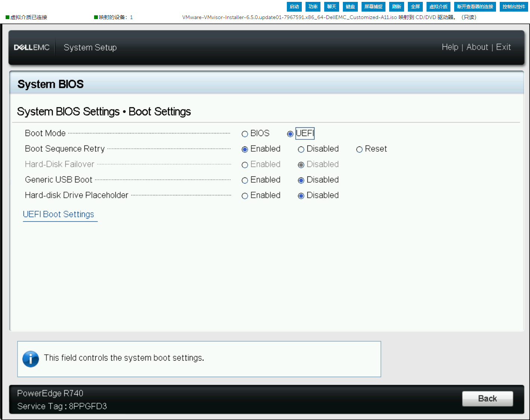The height and width of the screenshot is (420, 530).
Task: Set Boot Sequence Retry to Disabled
Action: click(x=301, y=149)
